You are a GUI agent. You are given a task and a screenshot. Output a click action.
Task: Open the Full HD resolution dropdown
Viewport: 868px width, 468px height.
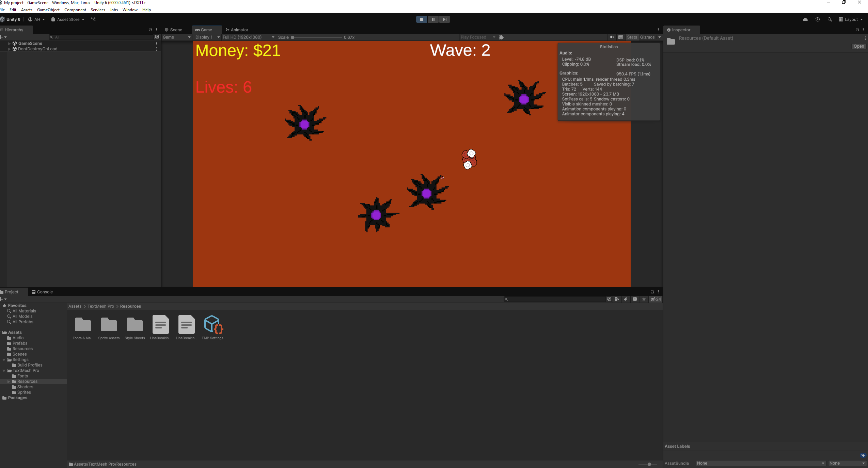pos(248,37)
